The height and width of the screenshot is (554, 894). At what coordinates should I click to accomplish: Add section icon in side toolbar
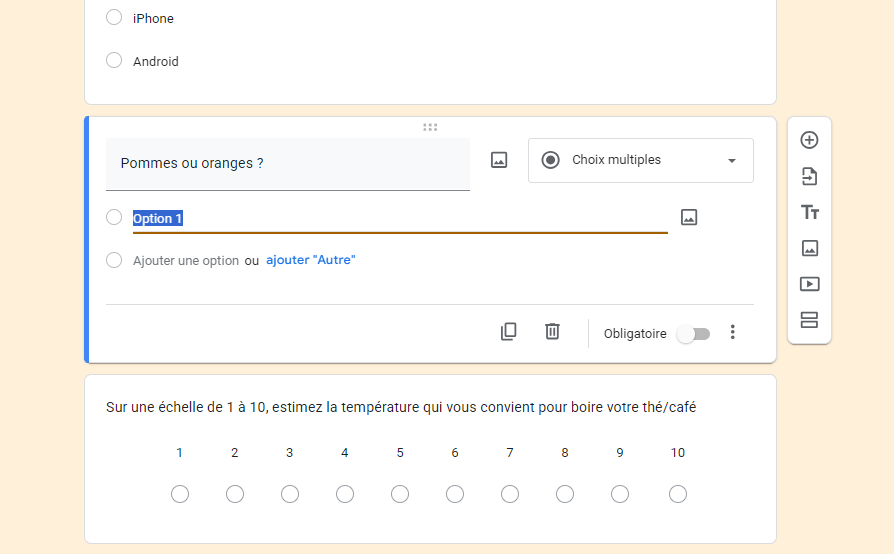809,320
